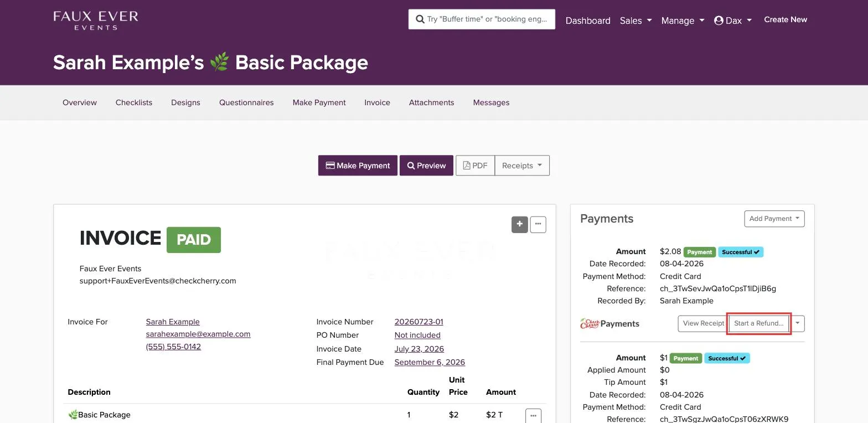Open the Basic Package row ellipsis menu
This screenshot has height=423, width=868.
(533, 416)
